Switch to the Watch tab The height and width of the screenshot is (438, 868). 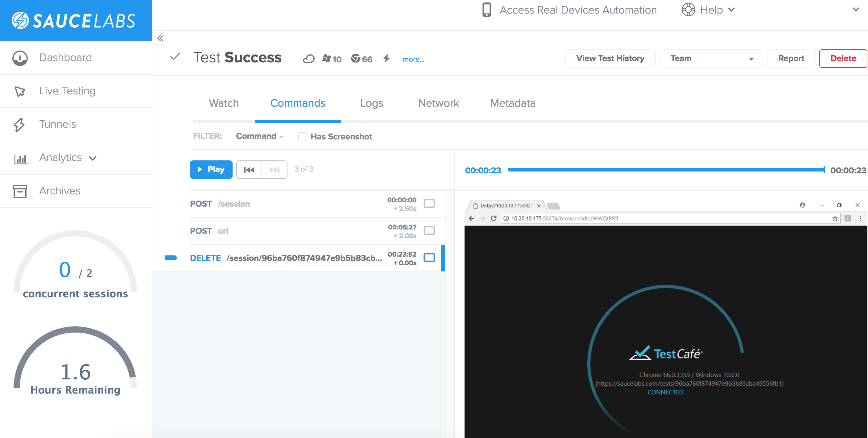224,103
